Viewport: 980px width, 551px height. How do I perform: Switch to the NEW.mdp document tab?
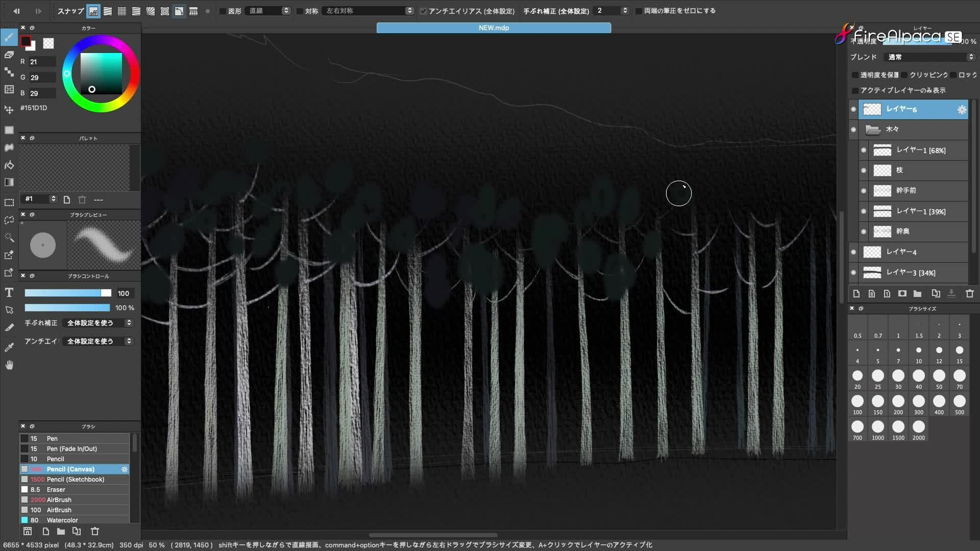[x=494, y=28]
